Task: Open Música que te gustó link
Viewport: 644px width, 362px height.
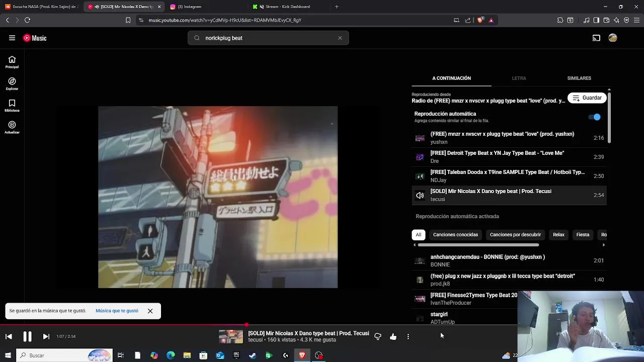Action: click(117, 311)
